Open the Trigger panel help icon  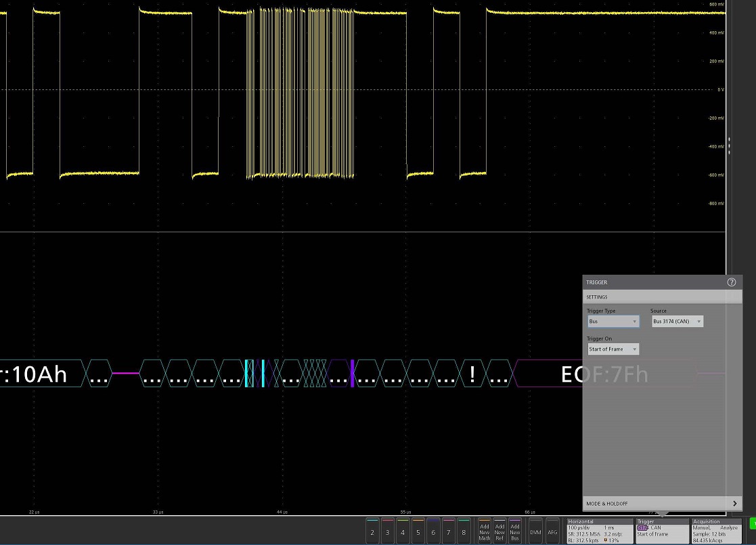pyautogui.click(x=731, y=282)
